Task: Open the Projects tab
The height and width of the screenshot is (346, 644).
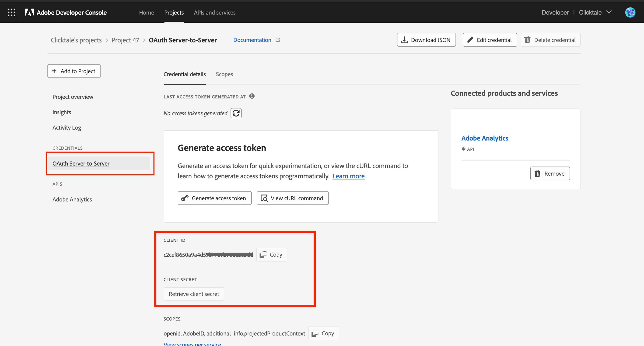Action: coord(174,13)
